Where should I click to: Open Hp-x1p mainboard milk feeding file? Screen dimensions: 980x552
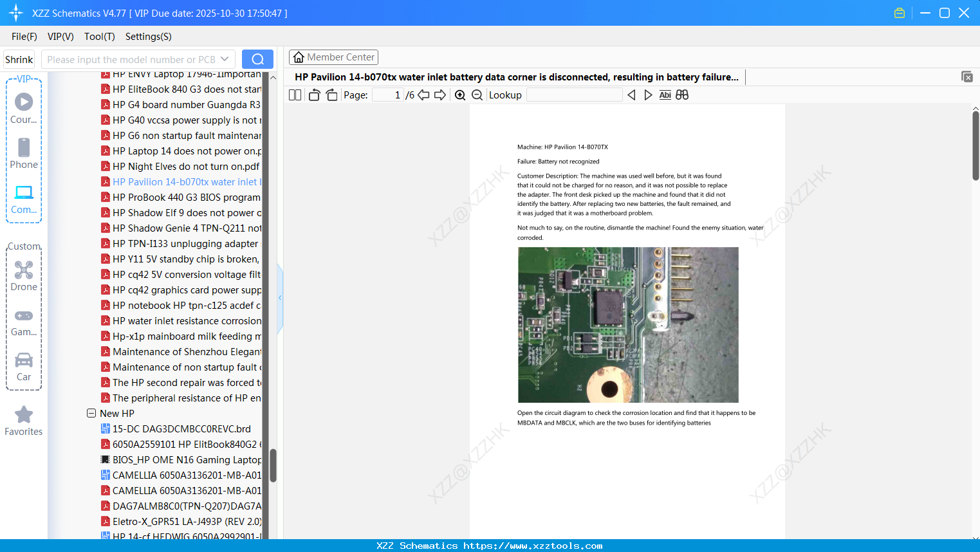point(181,336)
